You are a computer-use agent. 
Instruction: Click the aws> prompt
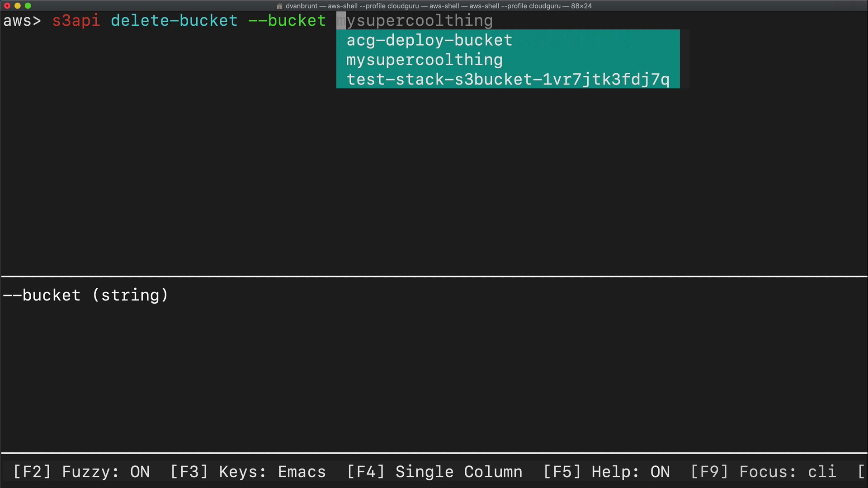pyautogui.click(x=22, y=21)
